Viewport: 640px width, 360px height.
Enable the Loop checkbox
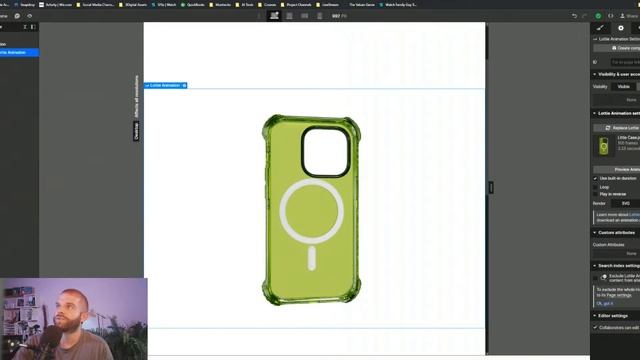tap(595, 187)
